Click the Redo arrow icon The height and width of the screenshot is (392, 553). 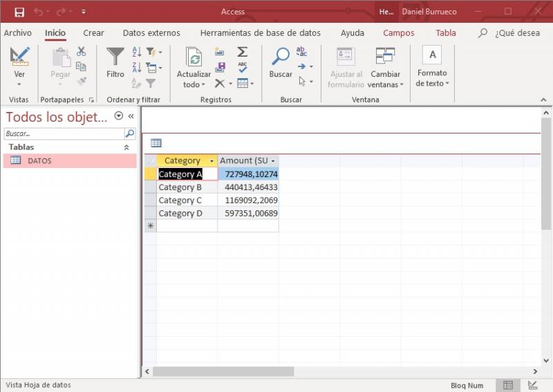(x=61, y=12)
